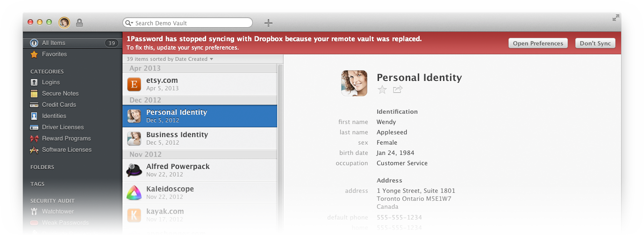Click the Secure Notes notepad icon
This screenshot has width=644, height=235.
34,94
